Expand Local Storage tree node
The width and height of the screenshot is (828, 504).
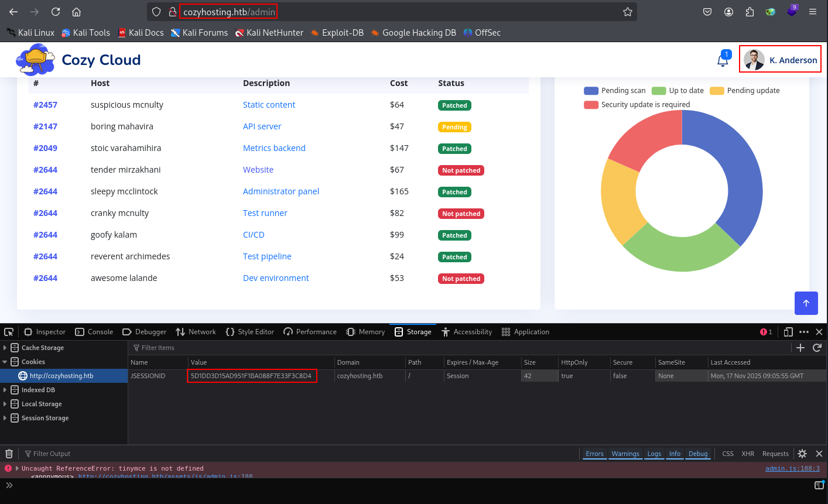(x=5, y=404)
